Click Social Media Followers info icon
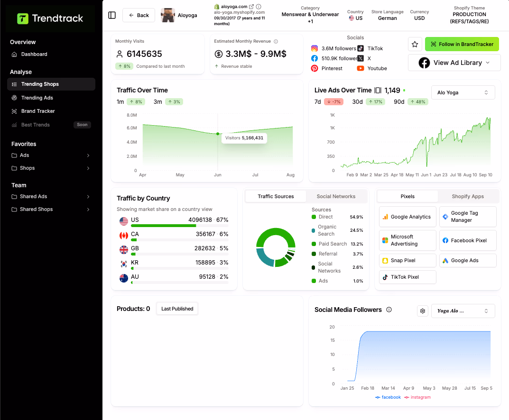Viewport: 509px width, 420px height. [389, 310]
